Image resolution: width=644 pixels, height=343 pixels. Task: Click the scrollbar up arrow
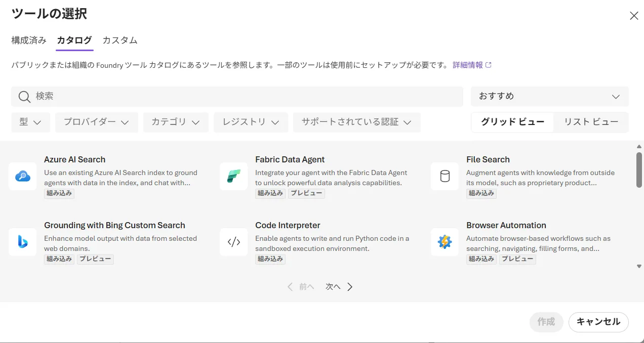(x=639, y=147)
